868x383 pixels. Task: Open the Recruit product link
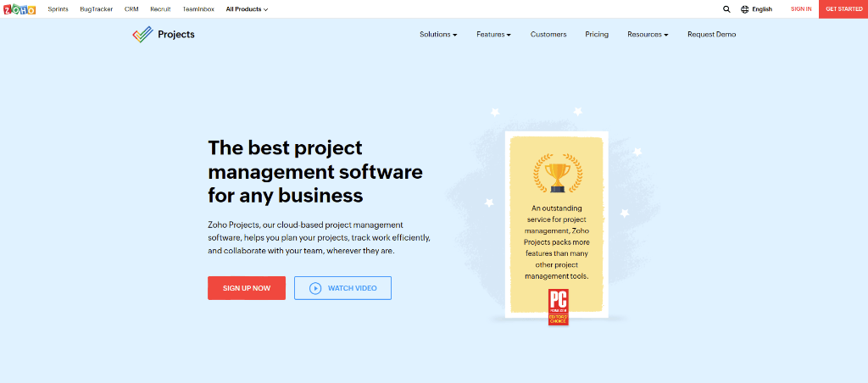click(x=160, y=9)
